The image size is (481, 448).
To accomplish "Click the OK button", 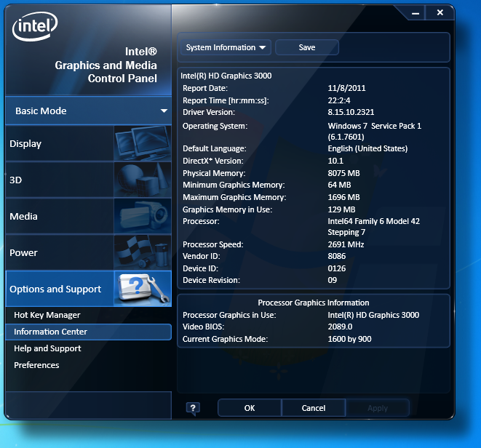I will coord(250,408).
